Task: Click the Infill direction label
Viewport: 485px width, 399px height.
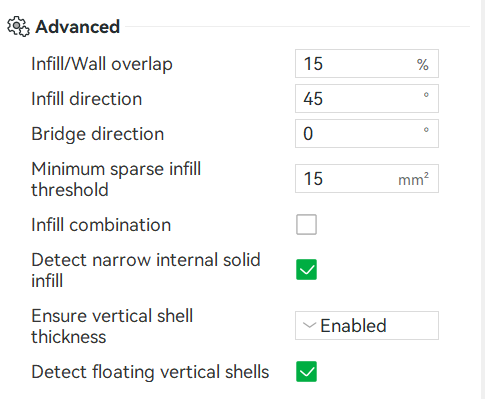Action: [x=87, y=99]
